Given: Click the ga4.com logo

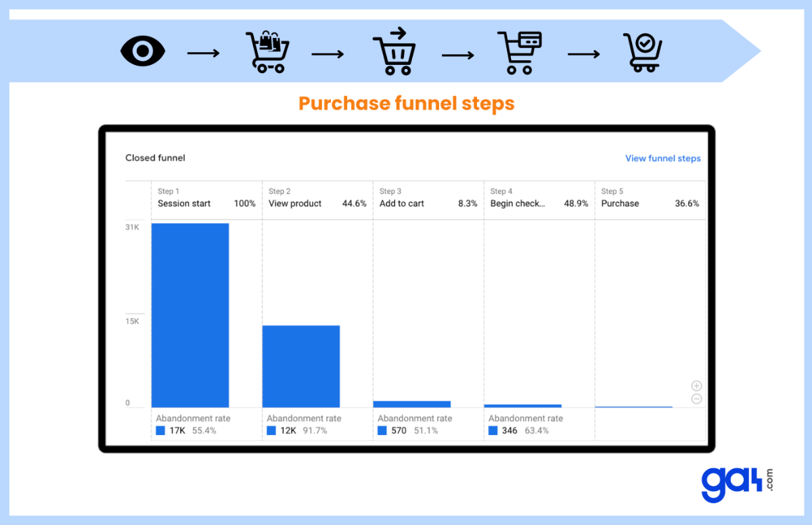Looking at the screenshot, I should (x=734, y=482).
